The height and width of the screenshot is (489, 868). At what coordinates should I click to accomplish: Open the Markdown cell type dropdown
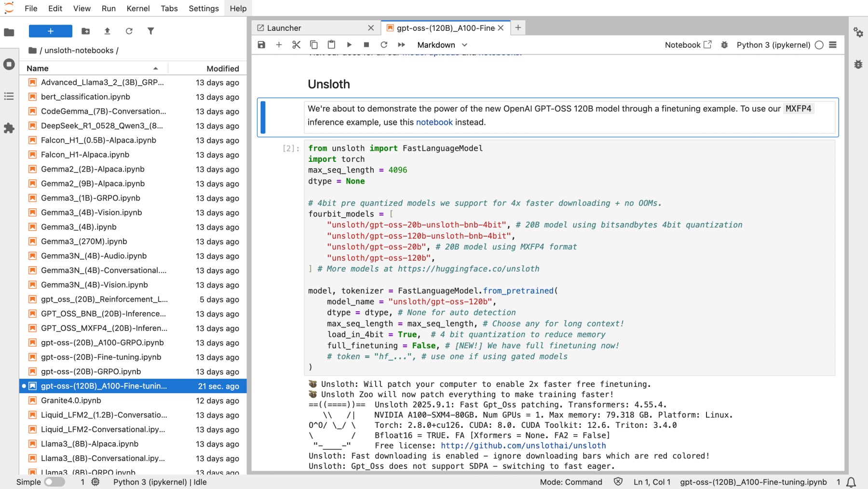pyautogui.click(x=442, y=45)
